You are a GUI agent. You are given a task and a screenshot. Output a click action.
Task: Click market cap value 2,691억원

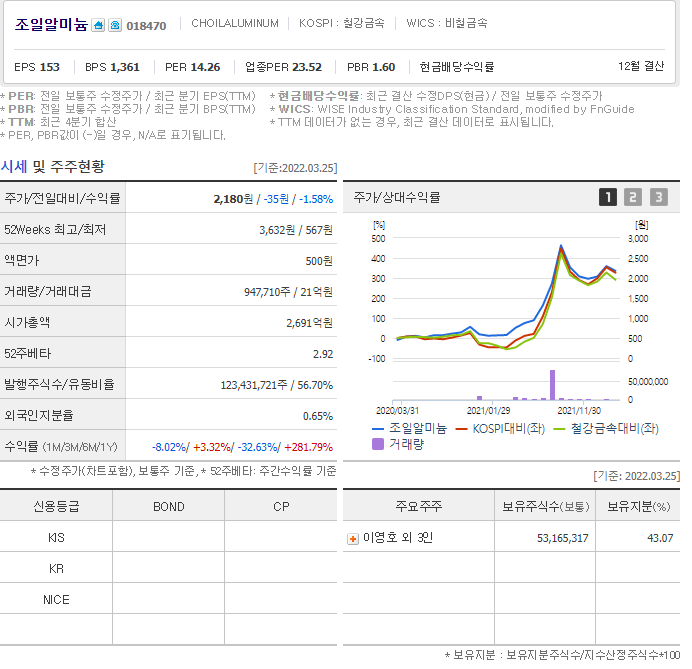[x=309, y=323]
